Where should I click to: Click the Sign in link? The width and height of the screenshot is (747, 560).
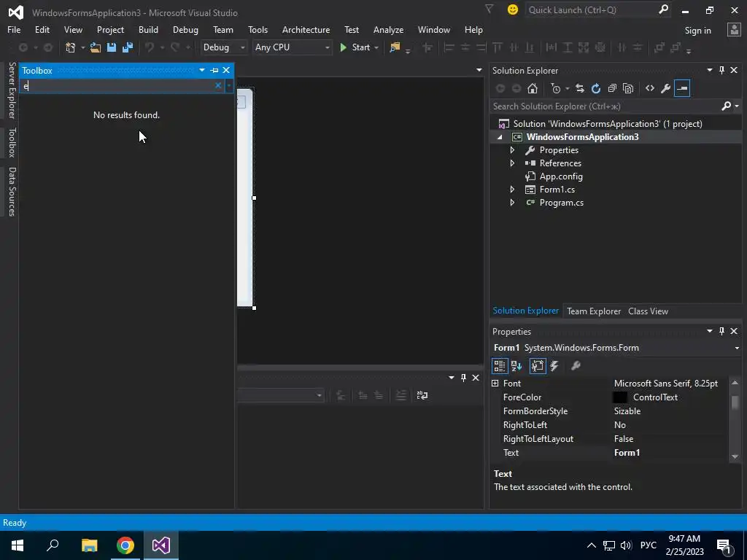point(697,31)
